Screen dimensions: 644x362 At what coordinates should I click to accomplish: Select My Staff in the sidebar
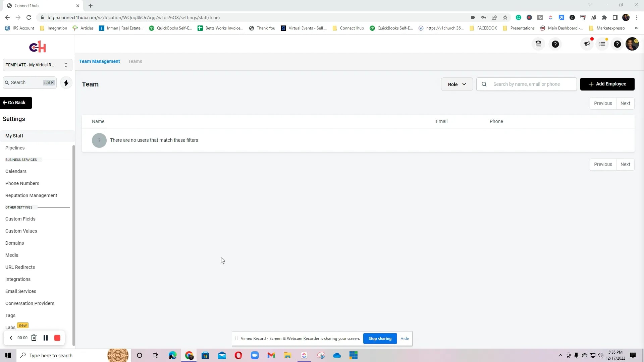[x=14, y=136]
